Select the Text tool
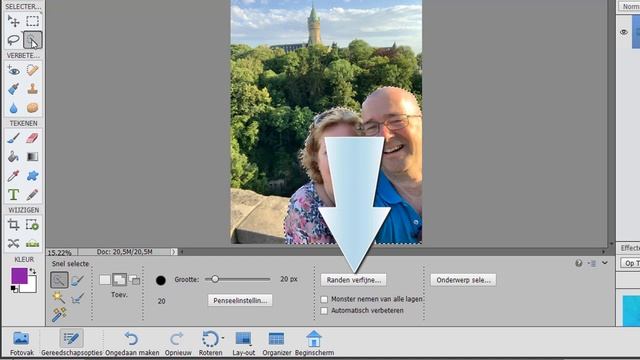This screenshot has width=640, height=360. point(13,195)
